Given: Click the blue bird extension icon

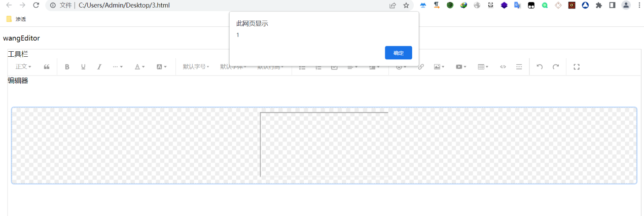Looking at the screenshot, I should pyautogui.click(x=423, y=5).
